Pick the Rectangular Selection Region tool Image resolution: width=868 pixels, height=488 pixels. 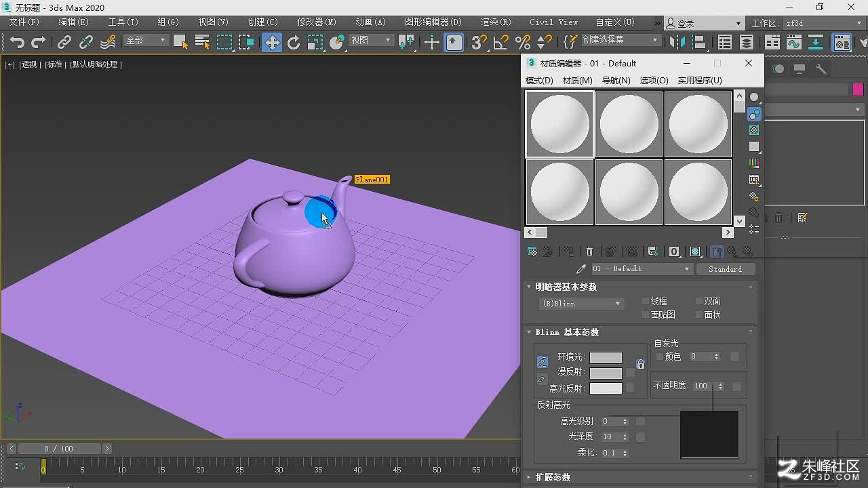[x=224, y=43]
